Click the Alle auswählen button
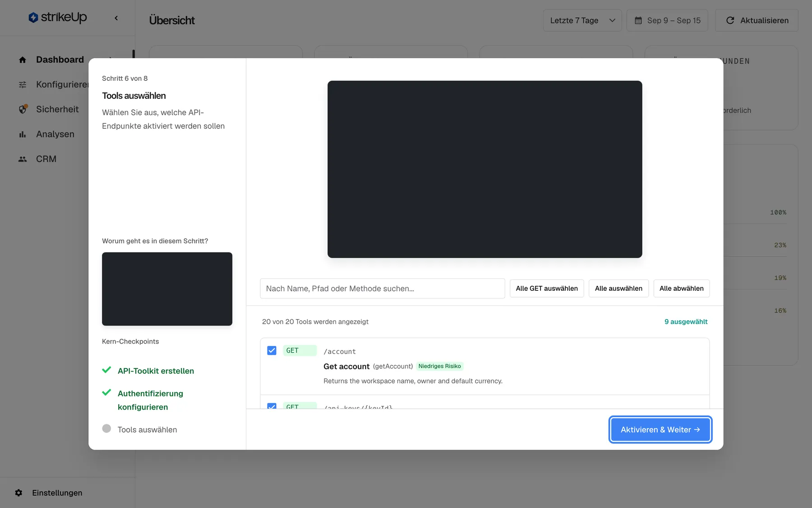 [618, 289]
